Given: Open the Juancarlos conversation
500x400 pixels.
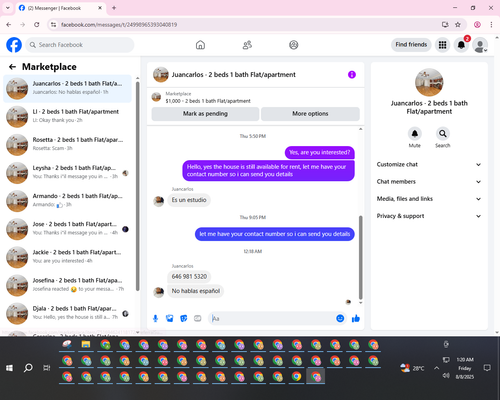Looking at the screenshot, I should (x=67, y=88).
